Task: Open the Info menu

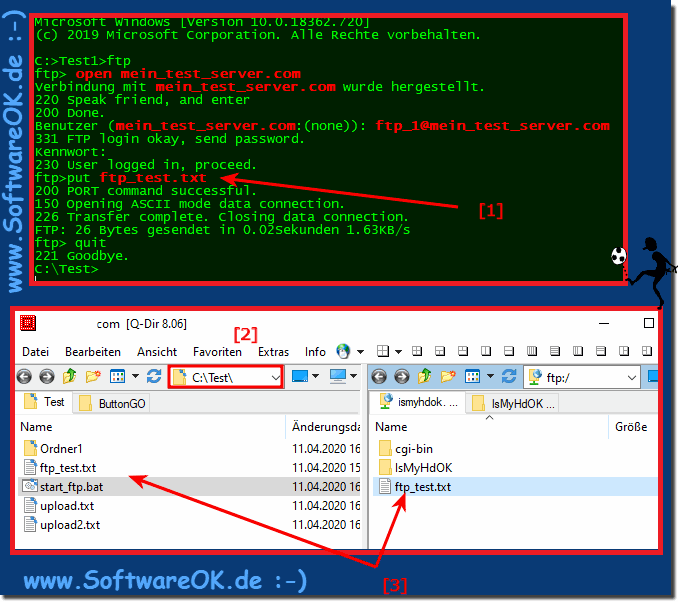Action: pos(315,352)
